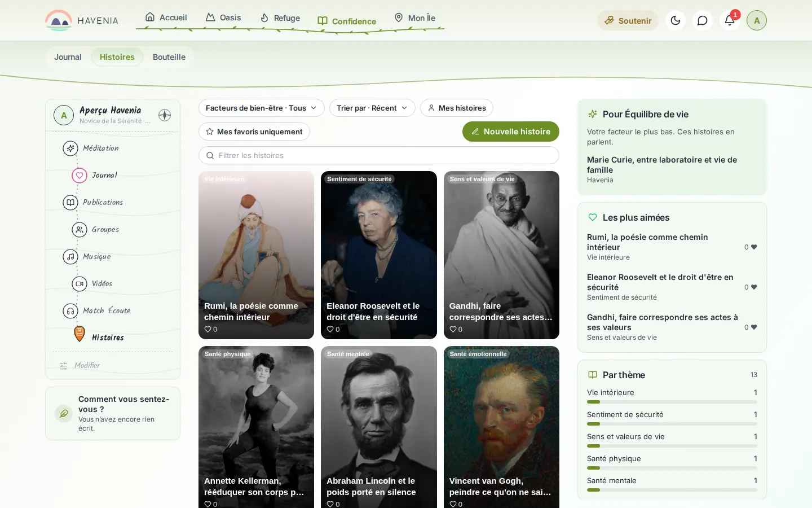Open Marie Curie story recommendation link
This screenshot has width=812, height=508.
tap(672, 169)
